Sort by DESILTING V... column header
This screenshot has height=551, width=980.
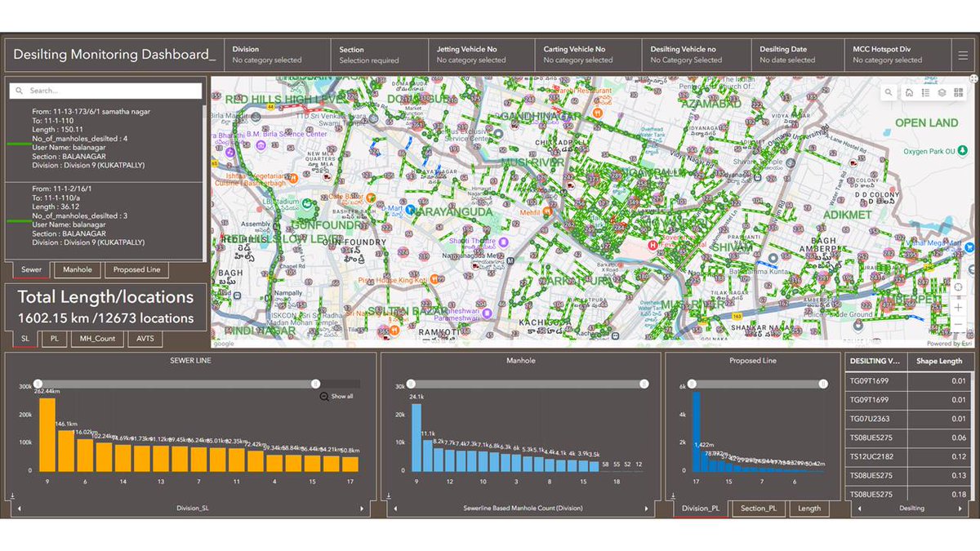(x=875, y=361)
